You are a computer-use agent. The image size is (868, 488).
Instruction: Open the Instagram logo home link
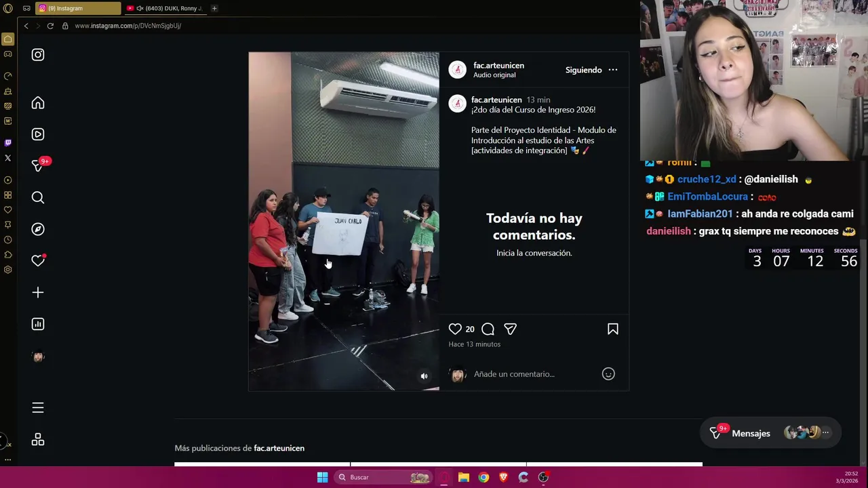tap(38, 55)
